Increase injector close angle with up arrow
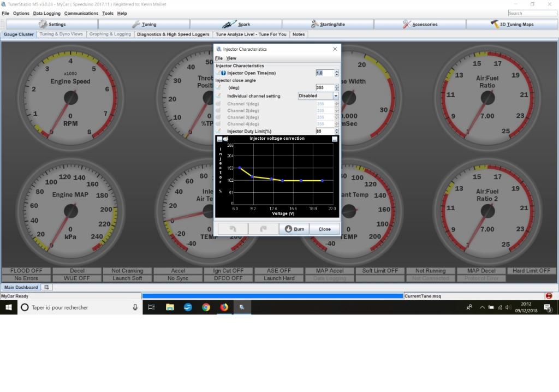Screen dimensions: 559x392 click(x=336, y=86)
